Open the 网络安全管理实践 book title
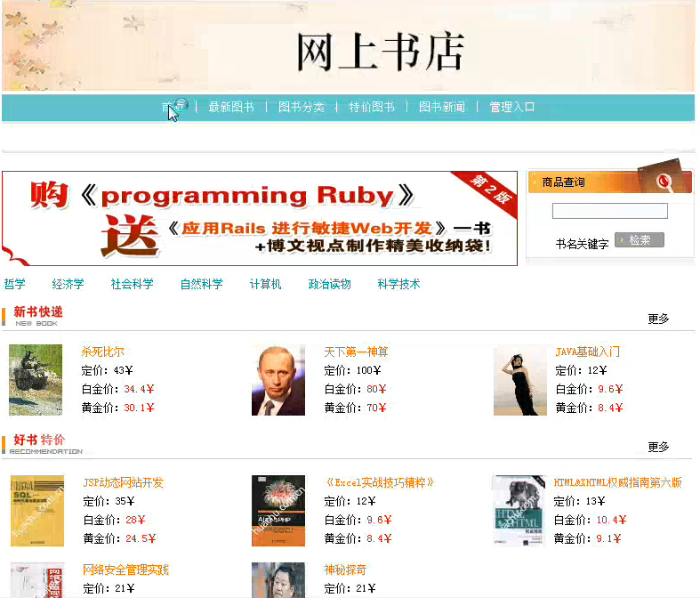 [126, 570]
